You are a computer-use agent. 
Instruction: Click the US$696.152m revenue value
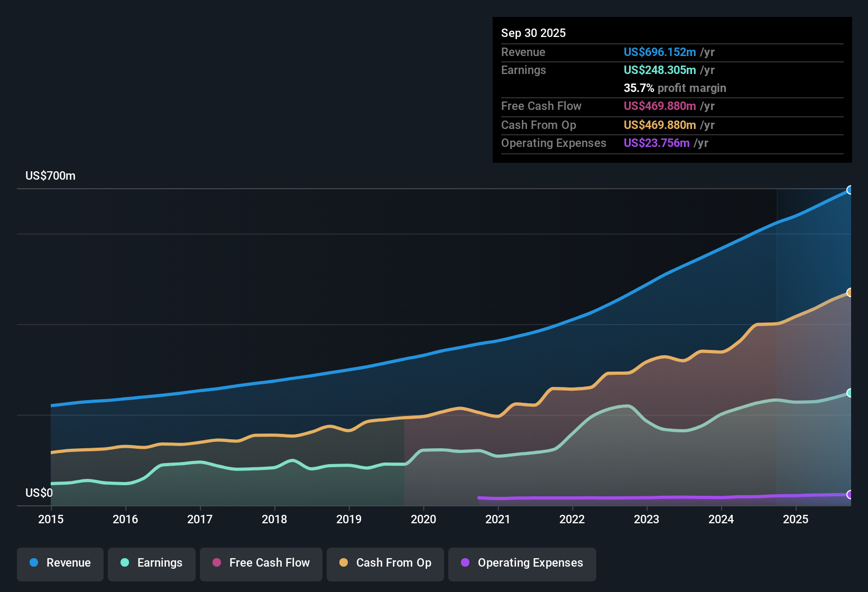[x=659, y=52]
